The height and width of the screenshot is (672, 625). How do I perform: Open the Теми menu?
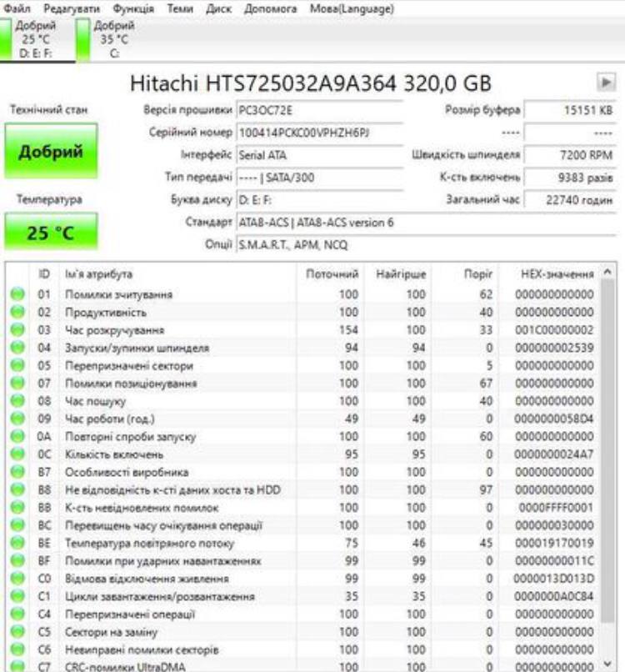pyautogui.click(x=180, y=8)
